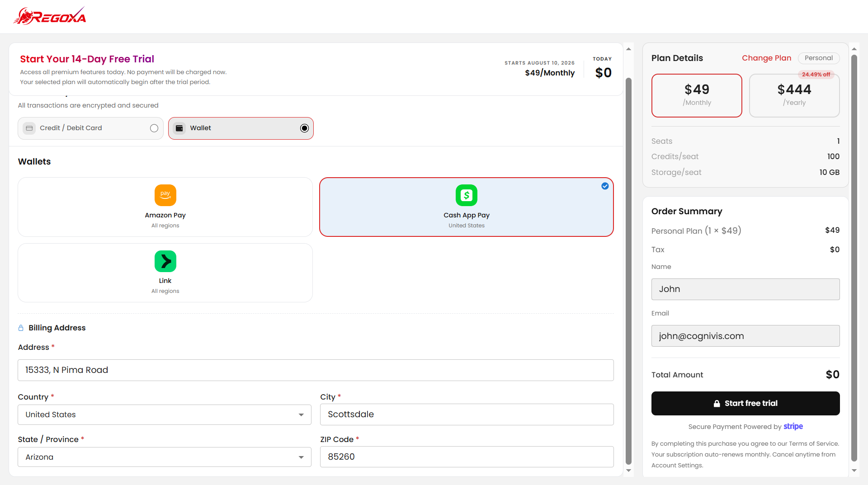Click the Name field containing John
The width and height of the screenshot is (868, 485).
[745, 289]
